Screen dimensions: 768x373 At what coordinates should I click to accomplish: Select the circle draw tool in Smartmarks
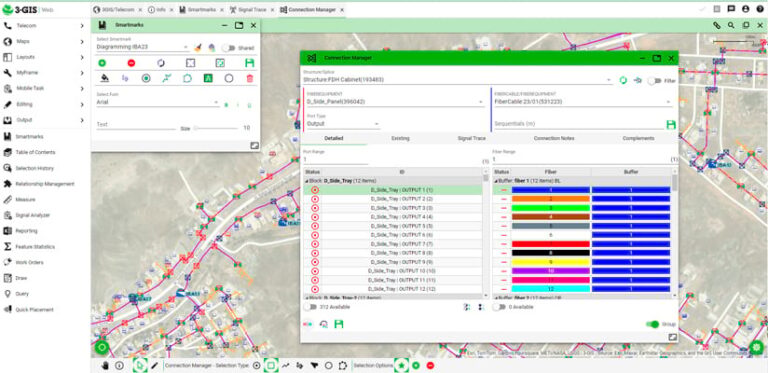[x=229, y=78]
